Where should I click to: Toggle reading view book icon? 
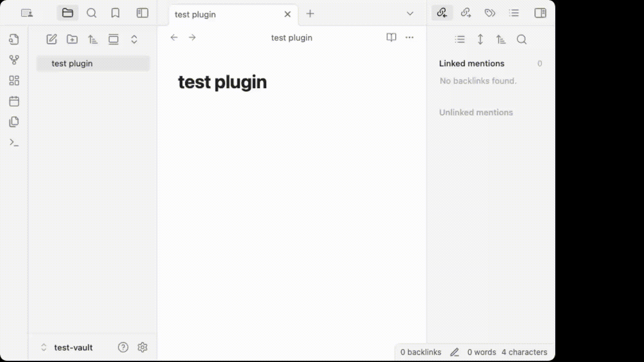pyautogui.click(x=391, y=37)
